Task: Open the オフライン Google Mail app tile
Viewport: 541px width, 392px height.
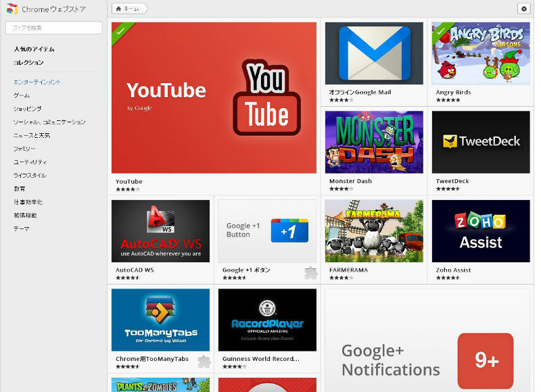Action: pos(374,53)
